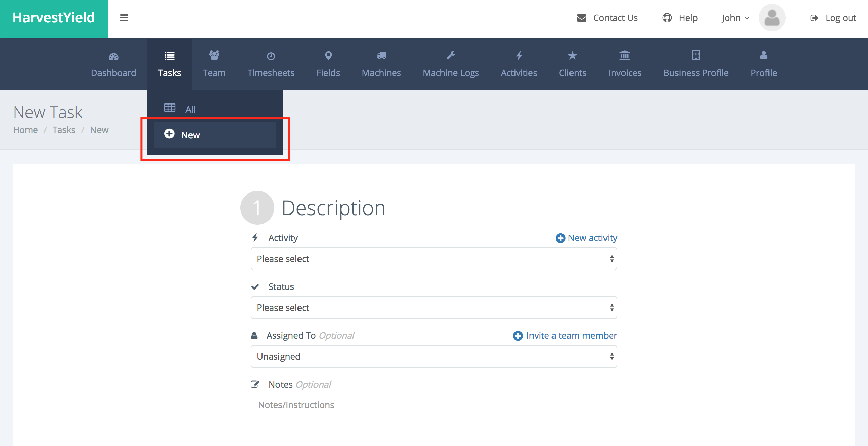Image resolution: width=868 pixels, height=446 pixels.
Task: Click the Fields map pin icon
Action: click(328, 56)
